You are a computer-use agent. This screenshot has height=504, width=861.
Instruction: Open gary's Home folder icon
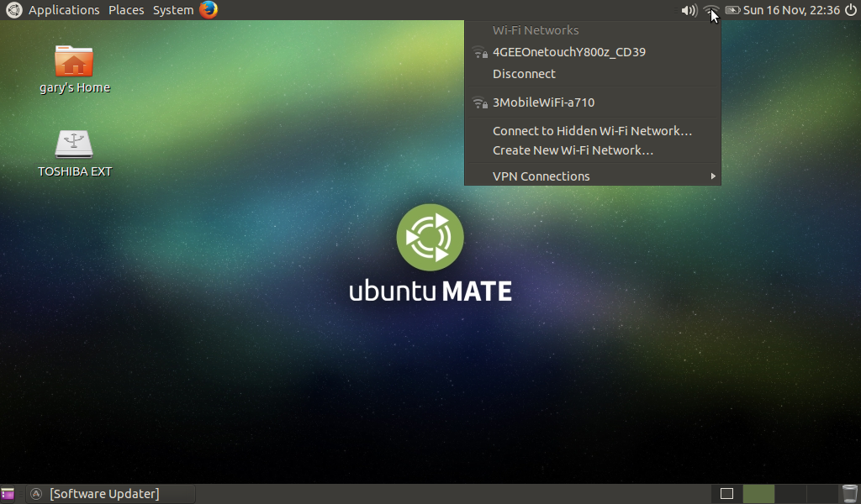click(x=74, y=61)
